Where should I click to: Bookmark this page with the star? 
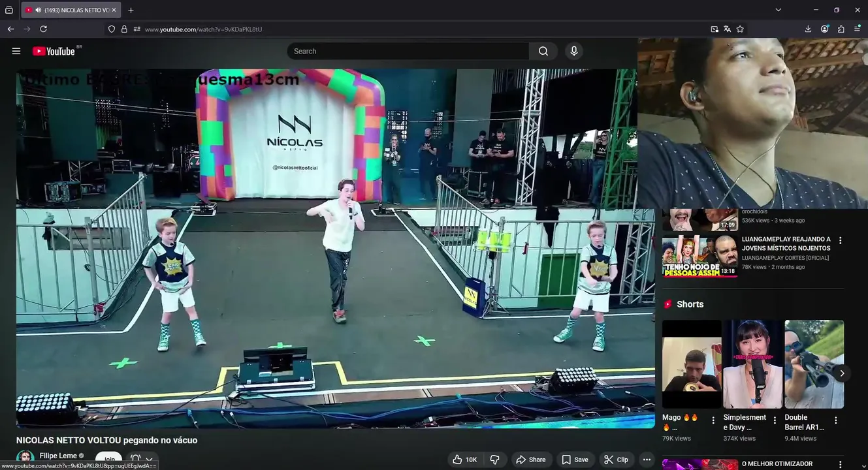click(740, 29)
